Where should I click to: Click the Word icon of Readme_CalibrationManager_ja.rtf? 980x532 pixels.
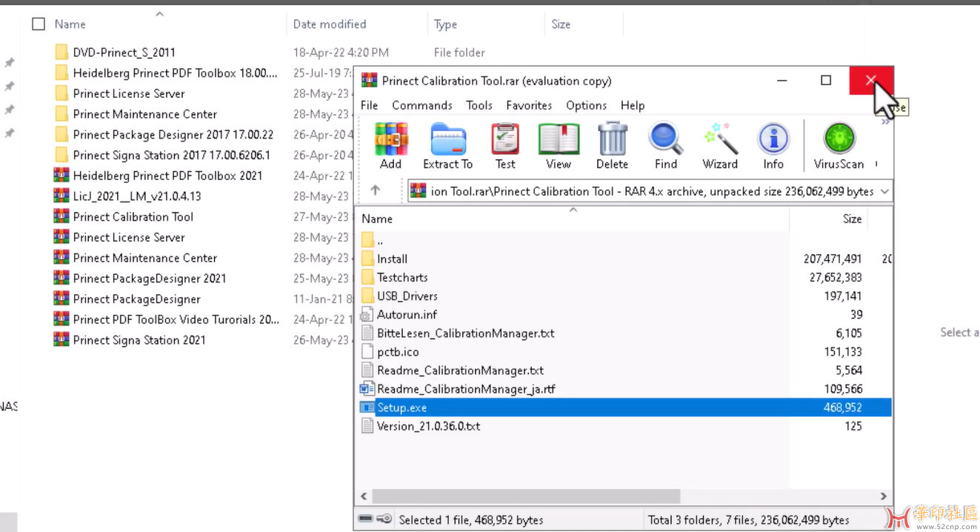(367, 388)
